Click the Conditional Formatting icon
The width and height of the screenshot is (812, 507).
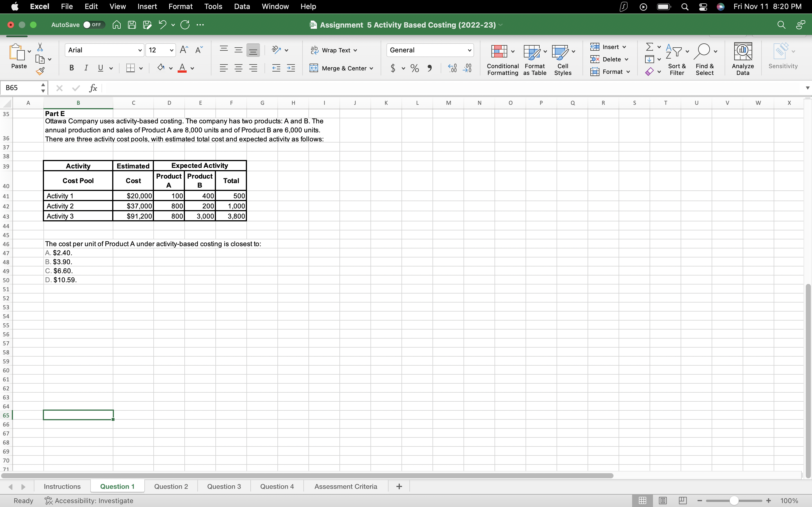click(499, 51)
